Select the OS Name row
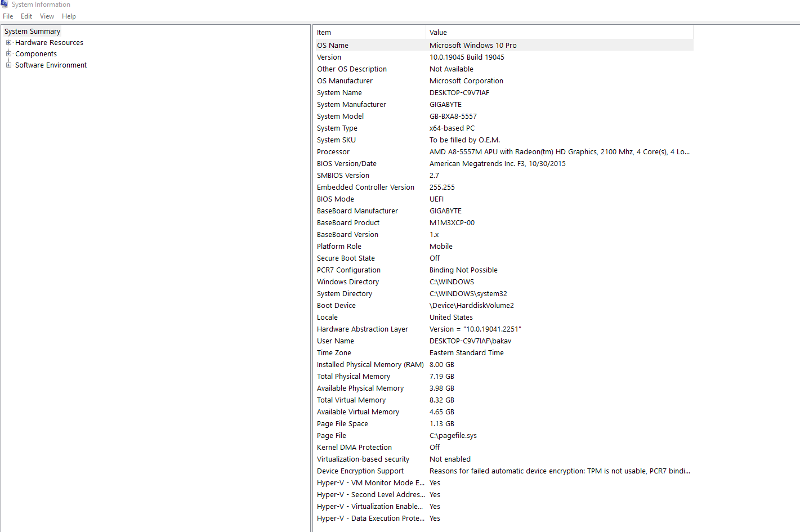Screen dimensions: 800x532 (x=333, y=46)
